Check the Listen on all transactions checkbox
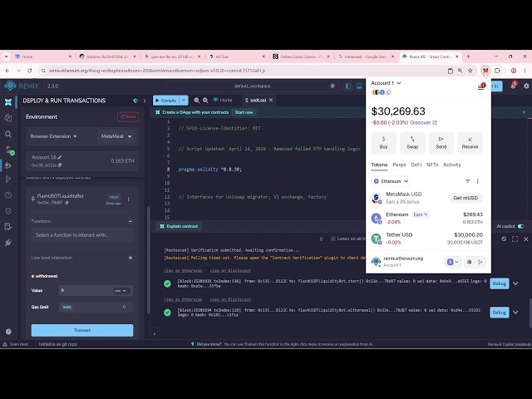This screenshot has height=399, width=532. click(x=333, y=239)
